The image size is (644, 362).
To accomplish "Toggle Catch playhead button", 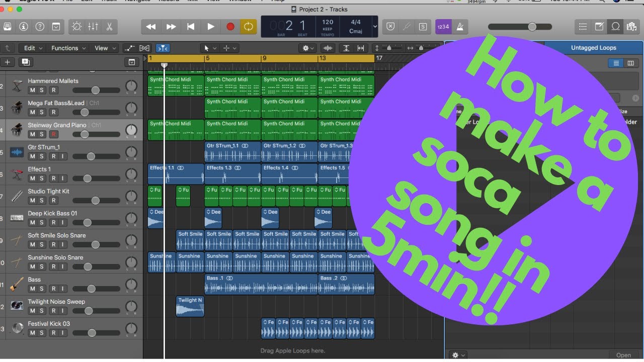I will (163, 48).
